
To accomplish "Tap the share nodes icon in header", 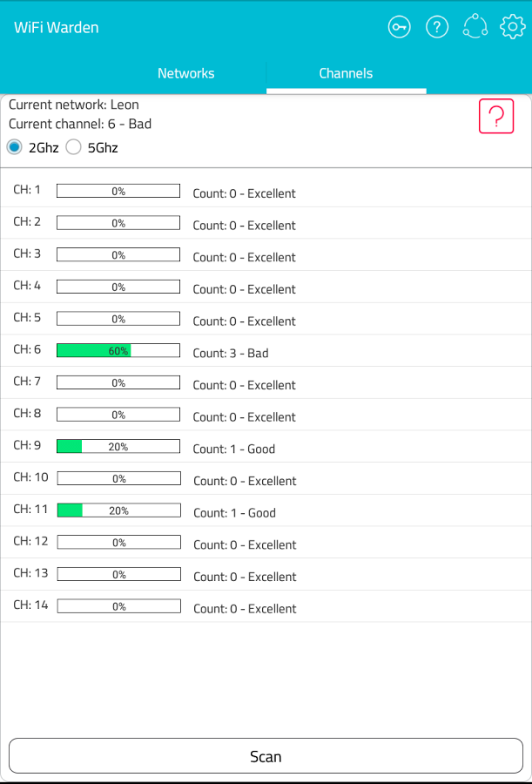I will click(x=475, y=26).
